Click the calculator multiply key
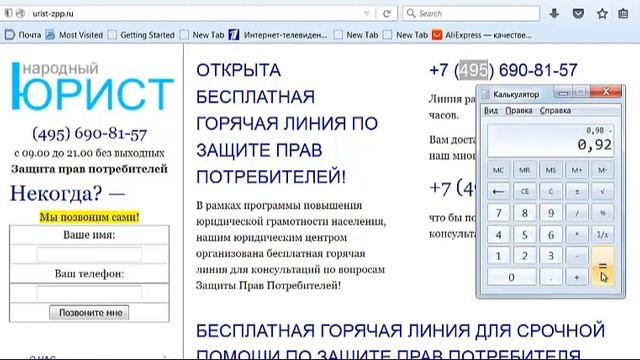The width and height of the screenshot is (640, 360). [x=577, y=235]
